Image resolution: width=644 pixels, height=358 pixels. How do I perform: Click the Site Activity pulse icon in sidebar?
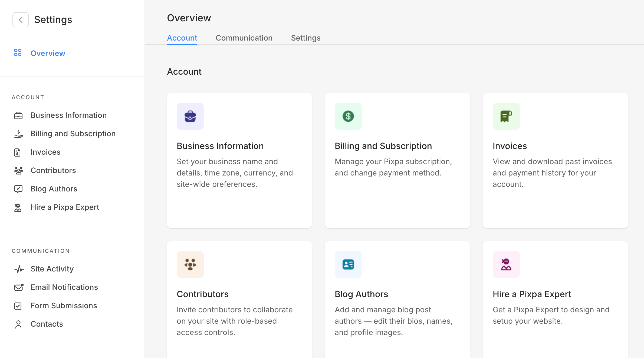(x=19, y=269)
